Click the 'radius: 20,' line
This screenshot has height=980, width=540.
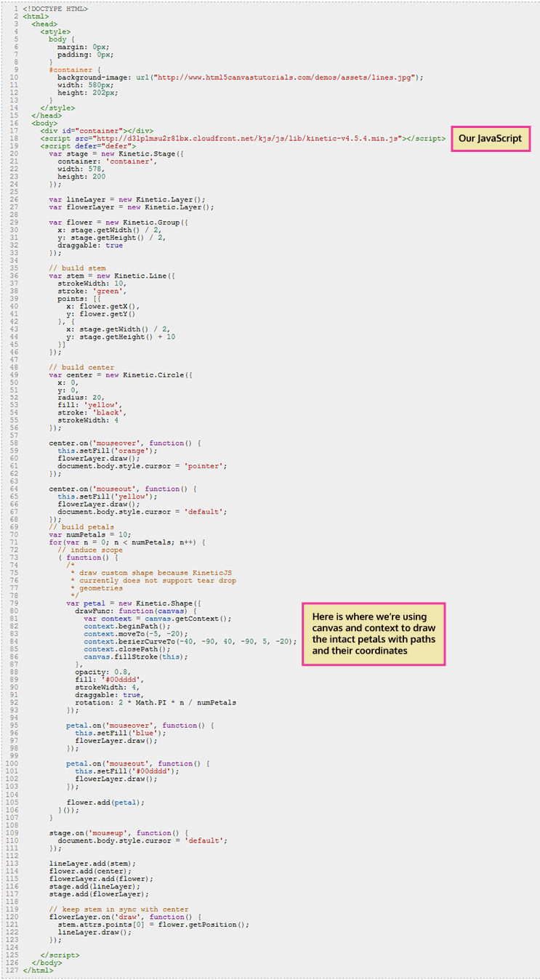click(x=82, y=398)
